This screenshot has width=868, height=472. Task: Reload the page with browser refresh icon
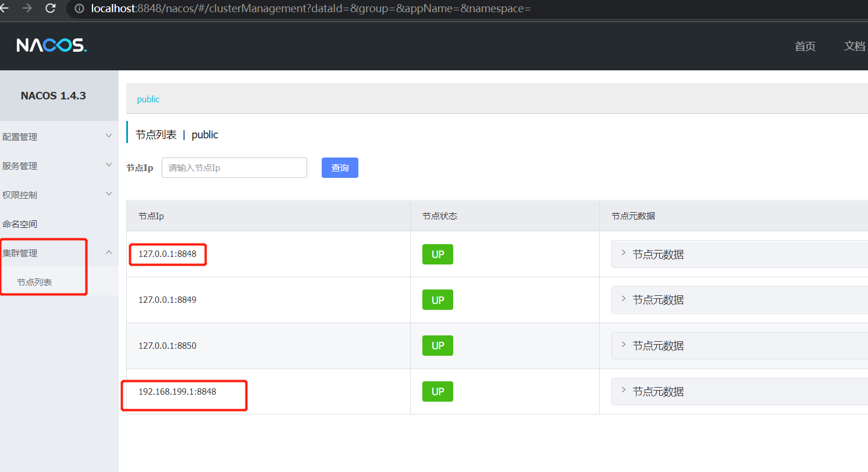(x=51, y=8)
